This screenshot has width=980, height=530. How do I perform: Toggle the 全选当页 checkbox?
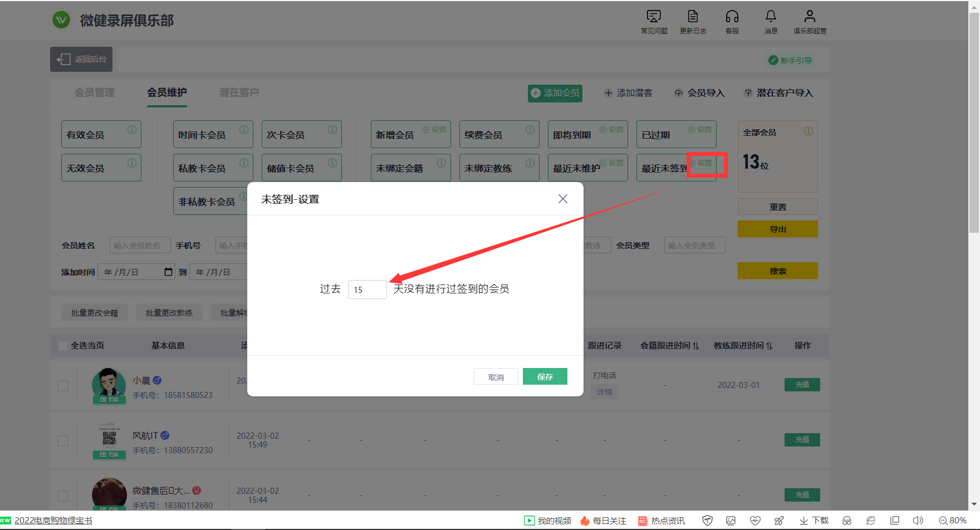pos(63,346)
